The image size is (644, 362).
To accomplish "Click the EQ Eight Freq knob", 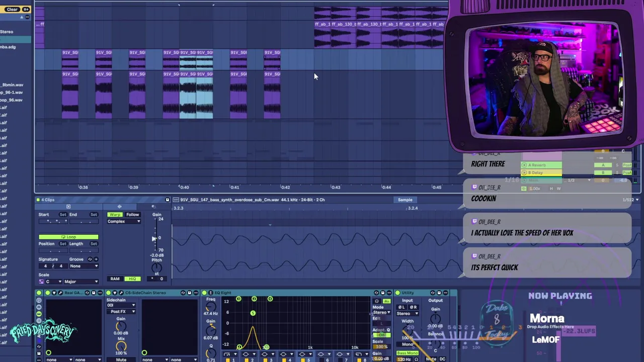I will coord(210,307).
